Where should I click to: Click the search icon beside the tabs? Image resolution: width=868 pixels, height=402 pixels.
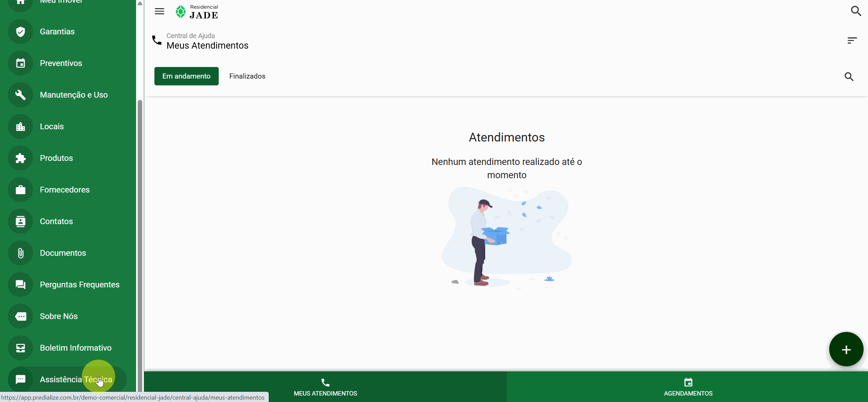pos(849,77)
